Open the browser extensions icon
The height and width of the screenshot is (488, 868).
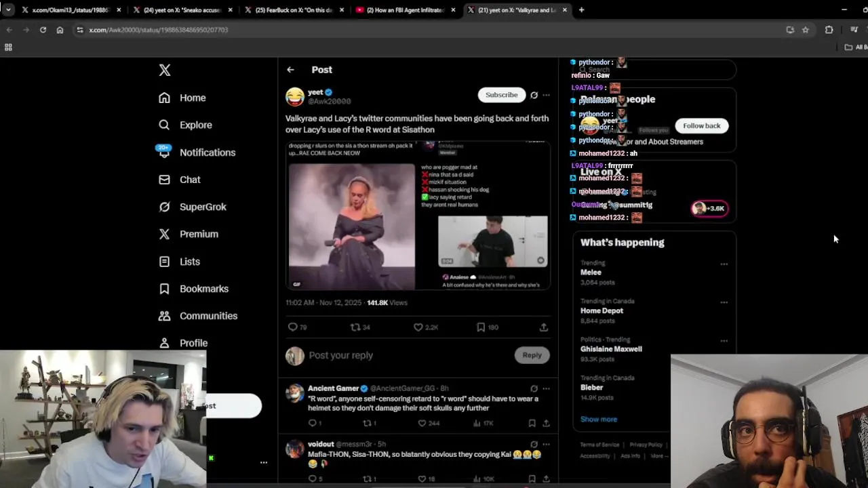click(x=829, y=30)
